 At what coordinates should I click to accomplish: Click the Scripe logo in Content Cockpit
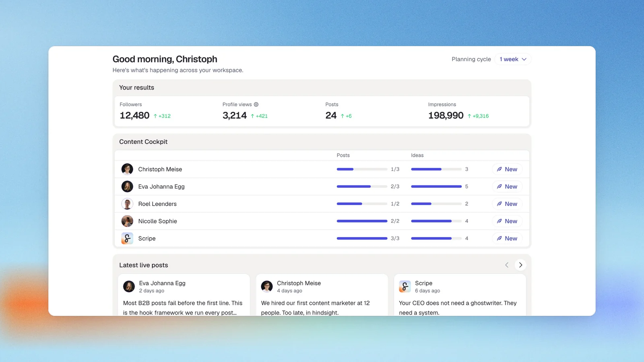127,239
